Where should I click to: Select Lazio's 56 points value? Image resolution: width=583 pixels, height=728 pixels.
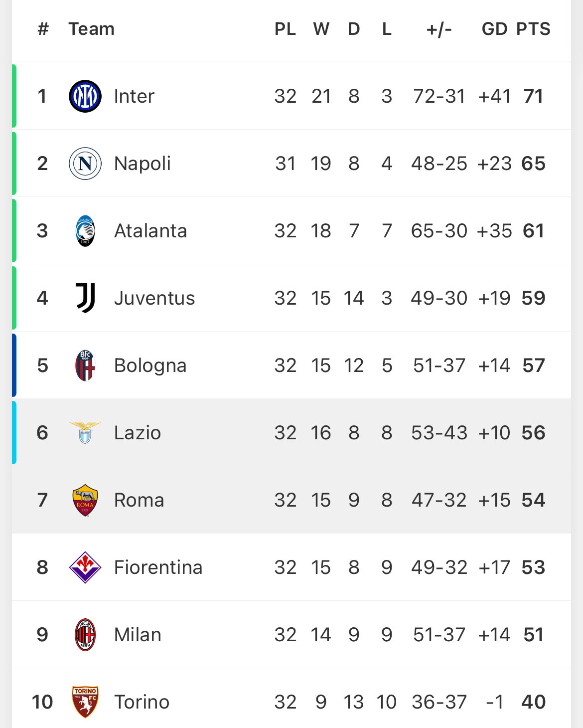(x=533, y=433)
